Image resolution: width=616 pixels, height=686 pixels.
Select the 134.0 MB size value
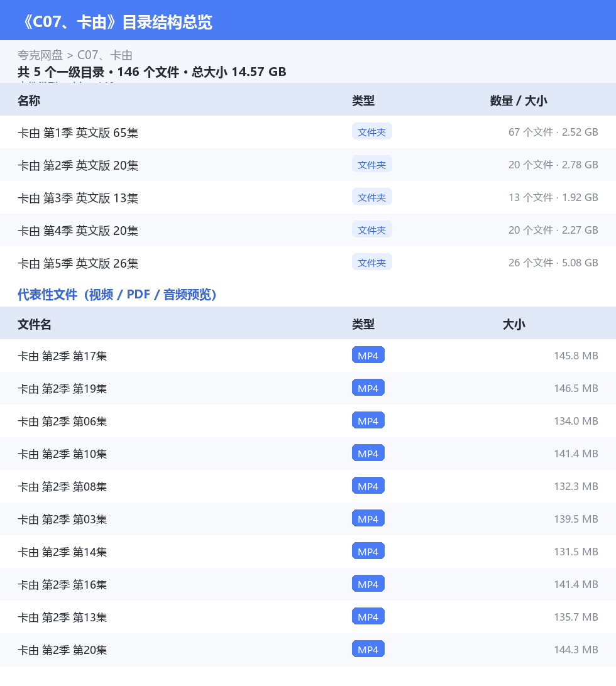point(576,421)
